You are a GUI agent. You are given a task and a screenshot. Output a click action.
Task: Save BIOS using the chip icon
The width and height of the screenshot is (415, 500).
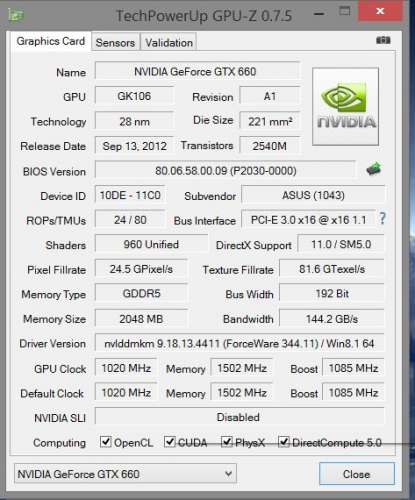374,169
